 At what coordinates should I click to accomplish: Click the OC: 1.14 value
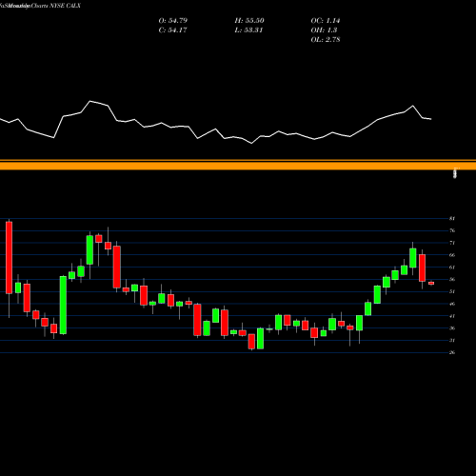tap(326, 21)
